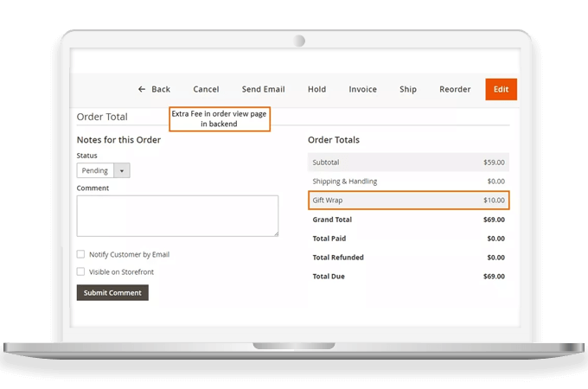Screen dimensions: 588x389
Task: Click the orange Edit button
Action: pyautogui.click(x=501, y=89)
